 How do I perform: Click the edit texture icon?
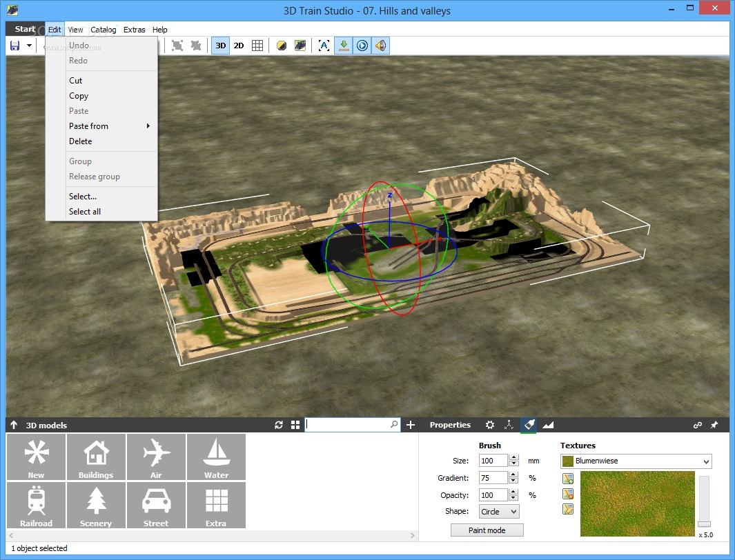click(568, 510)
